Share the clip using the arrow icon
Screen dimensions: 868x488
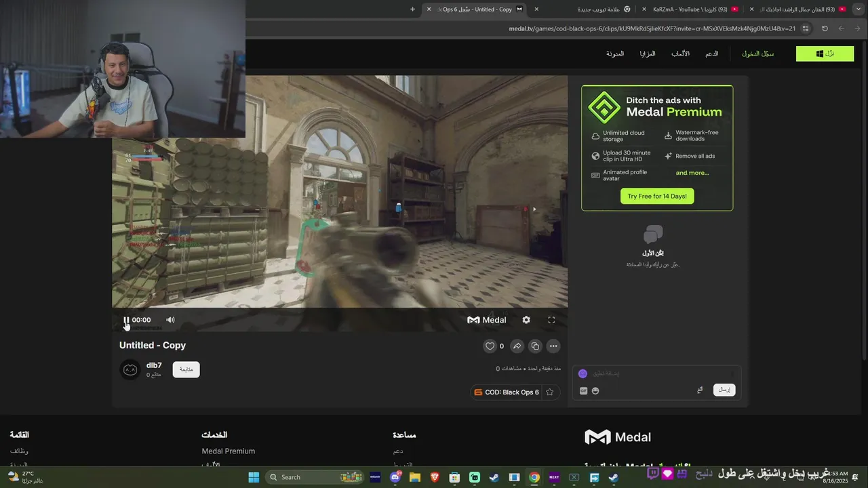517,346
